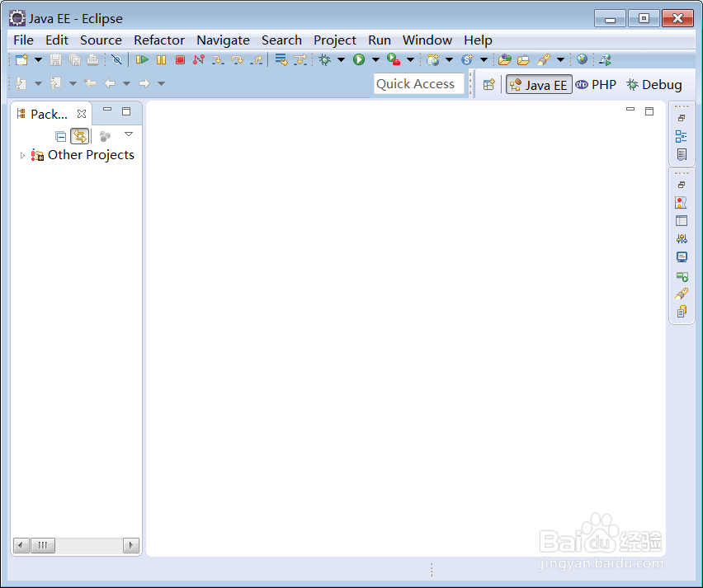
Task: Open the Run configurations dropdown arrow
Action: pyautogui.click(x=375, y=59)
